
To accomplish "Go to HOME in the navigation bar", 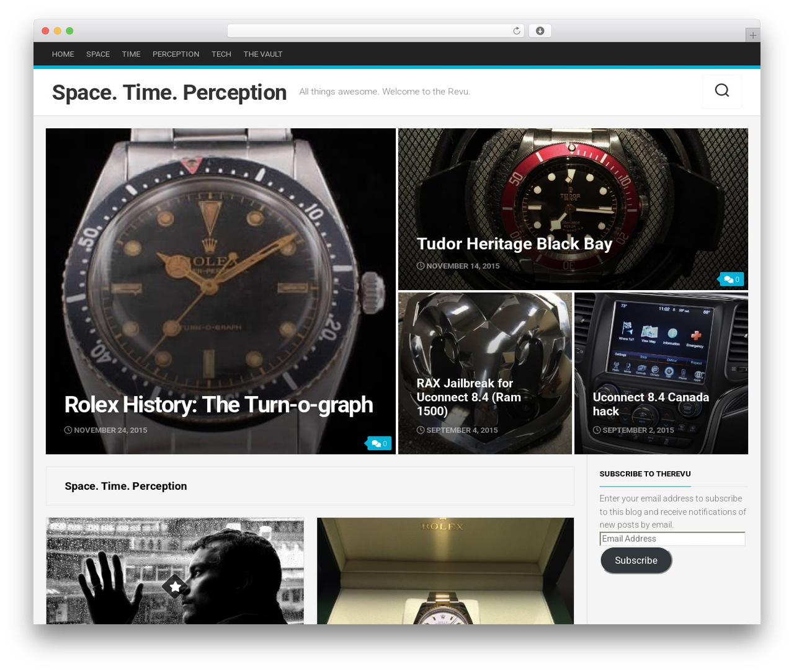I will (63, 55).
